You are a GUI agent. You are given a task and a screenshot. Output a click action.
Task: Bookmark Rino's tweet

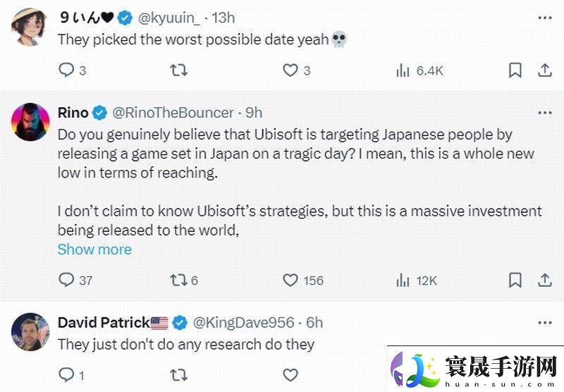coord(515,280)
